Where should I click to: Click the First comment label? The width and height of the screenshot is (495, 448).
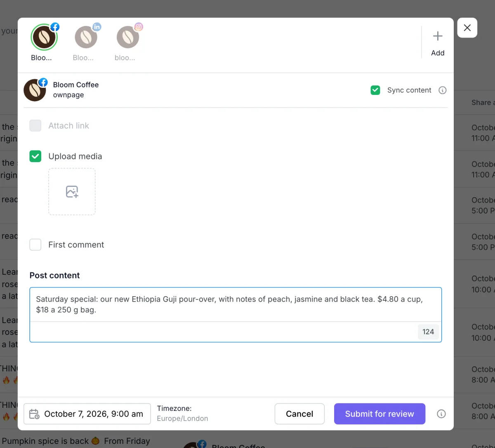(x=76, y=245)
